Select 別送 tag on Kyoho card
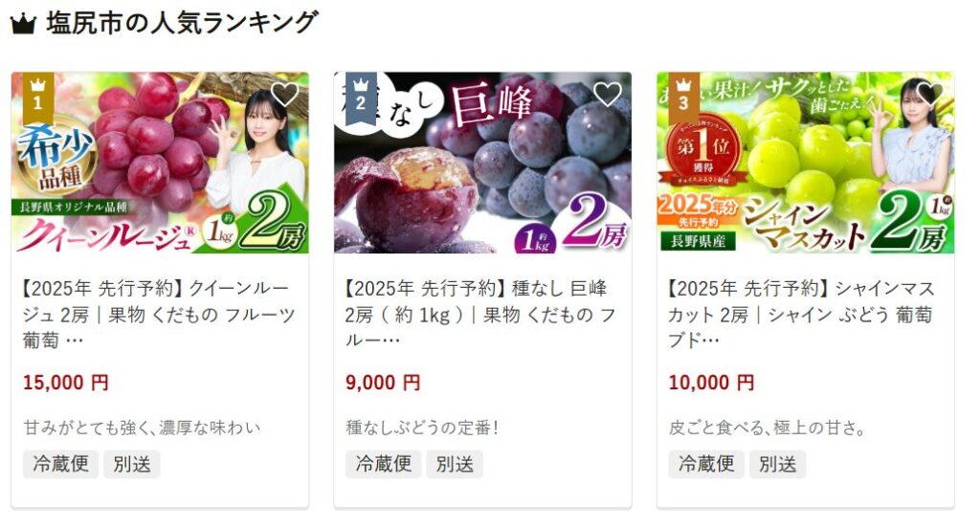980x528 pixels. [455, 464]
